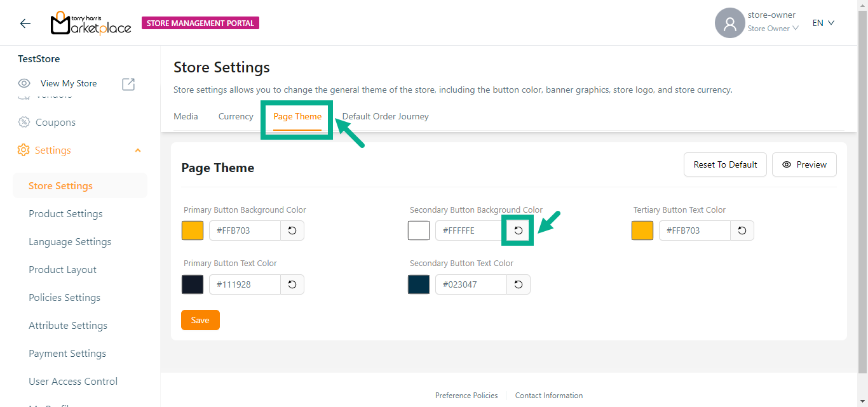Reset Secondary Button Text Color value
Viewport: 868px width, 407px height.
519,284
